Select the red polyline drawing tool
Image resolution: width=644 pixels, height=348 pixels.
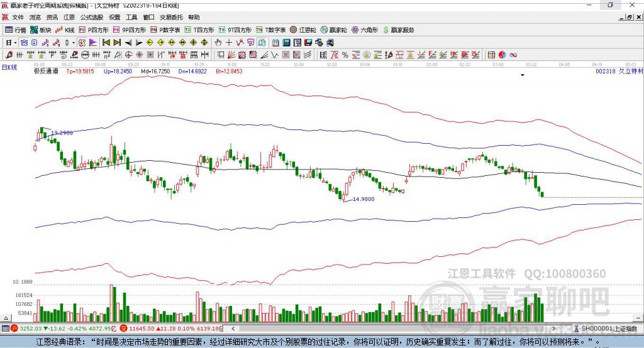pyautogui.click(x=240, y=42)
